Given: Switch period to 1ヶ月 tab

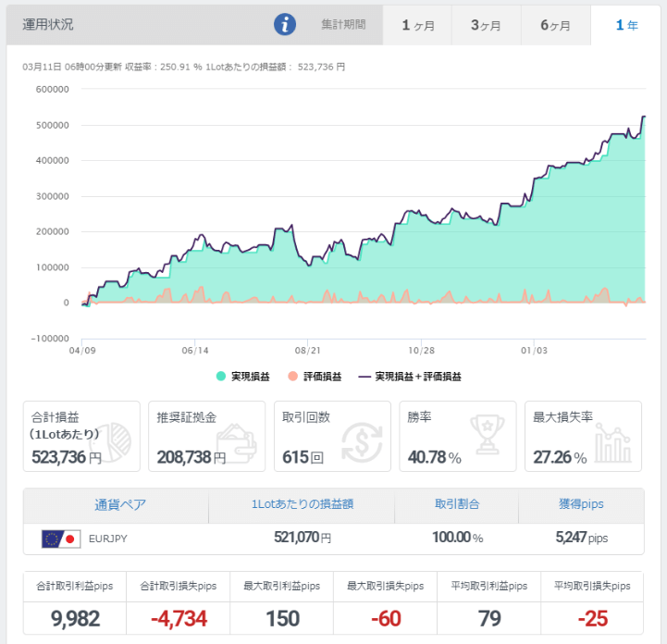Looking at the screenshot, I should click(417, 25).
